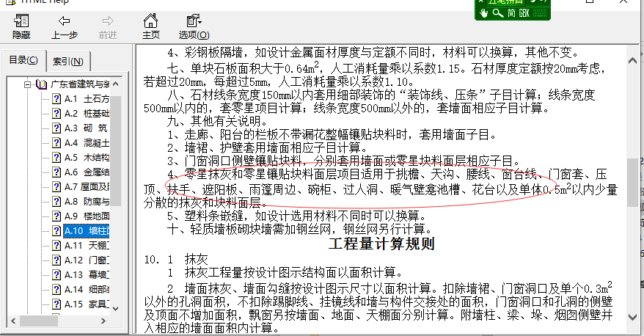Toggle the IME 简 simplified-character mode

click(511, 13)
